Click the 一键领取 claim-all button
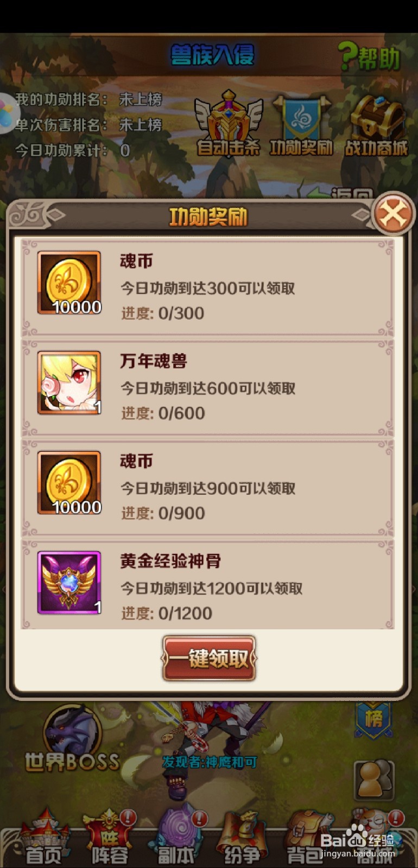The image size is (418, 868). 209,659
